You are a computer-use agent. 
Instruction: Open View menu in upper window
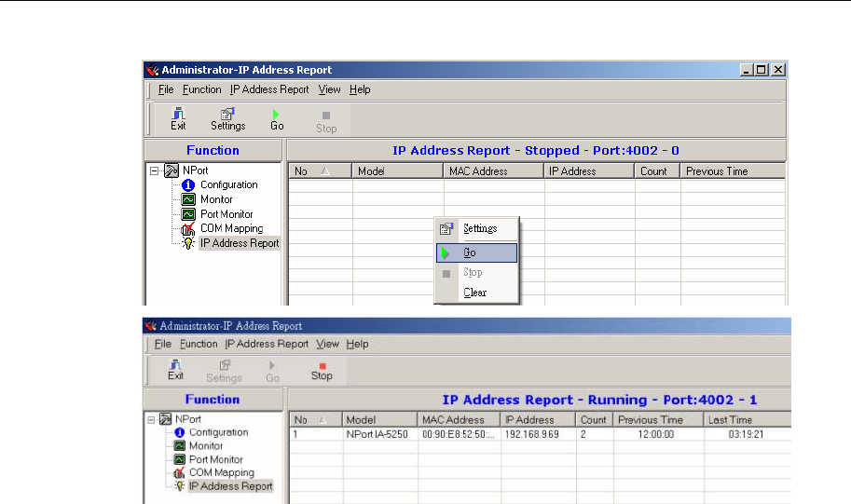click(x=329, y=89)
